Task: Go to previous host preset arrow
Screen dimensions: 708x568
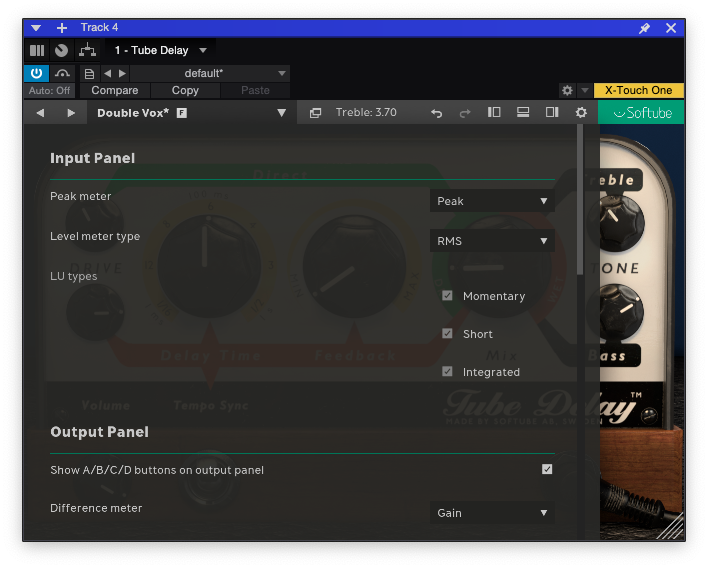Action: [107, 73]
